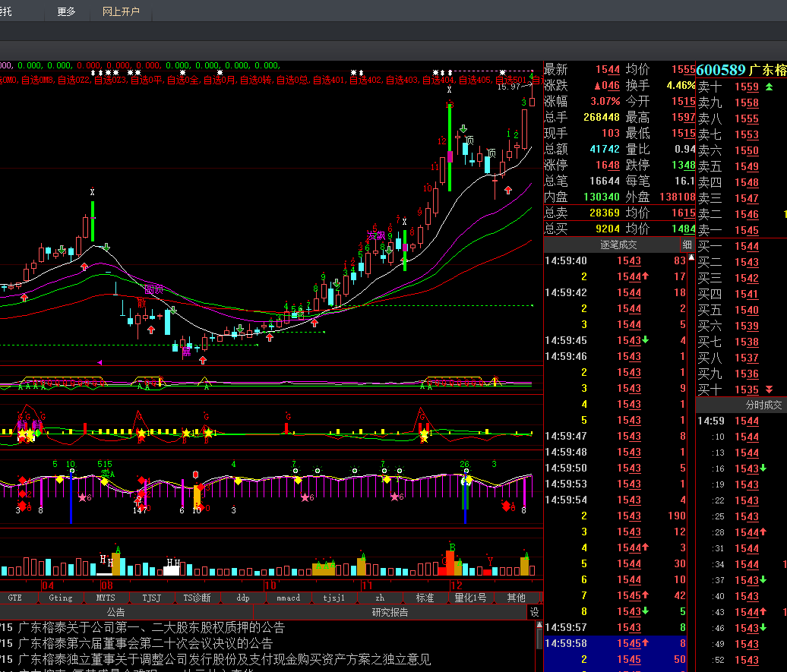
Task: Open announcement about 独立董事 独立意见
Action: click(x=224, y=659)
